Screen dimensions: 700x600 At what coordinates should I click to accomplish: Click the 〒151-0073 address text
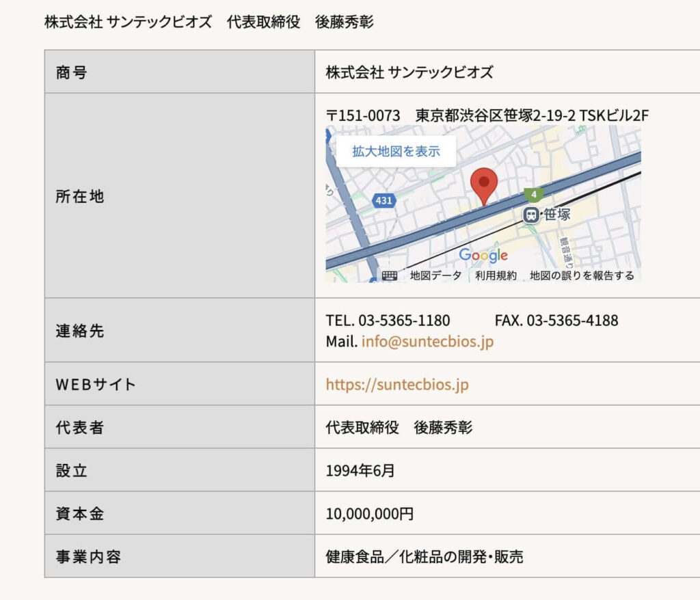363,115
